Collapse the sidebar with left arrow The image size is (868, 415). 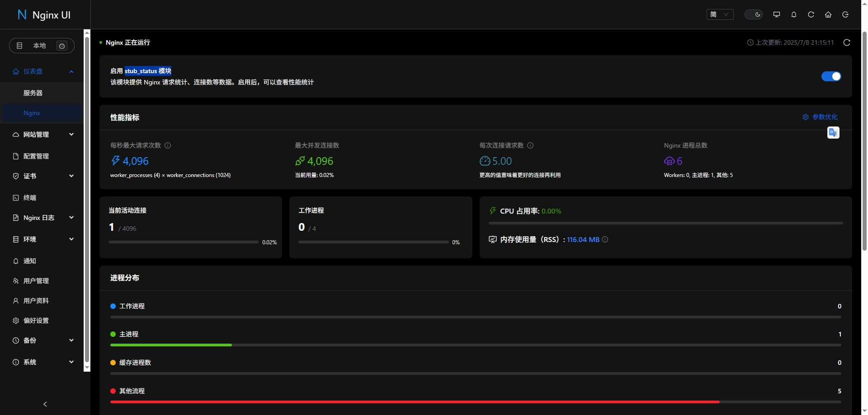pyautogui.click(x=45, y=404)
